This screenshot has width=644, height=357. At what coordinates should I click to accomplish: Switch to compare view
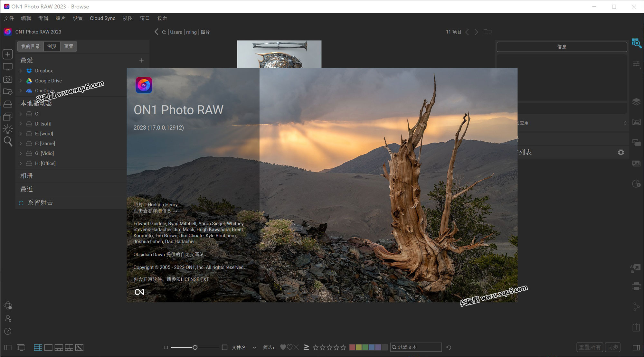(69, 347)
